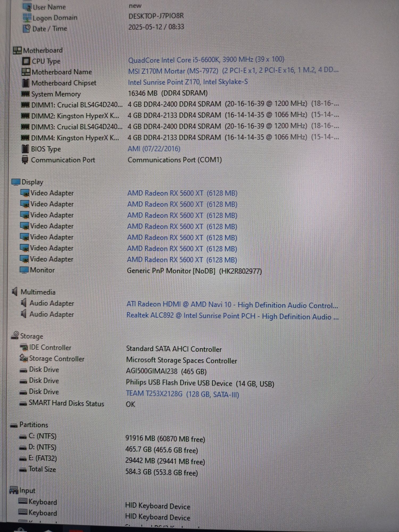Open the ATI Radeon HDMI audio link
This screenshot has height=532, width=399.
(x=232, y=305)
